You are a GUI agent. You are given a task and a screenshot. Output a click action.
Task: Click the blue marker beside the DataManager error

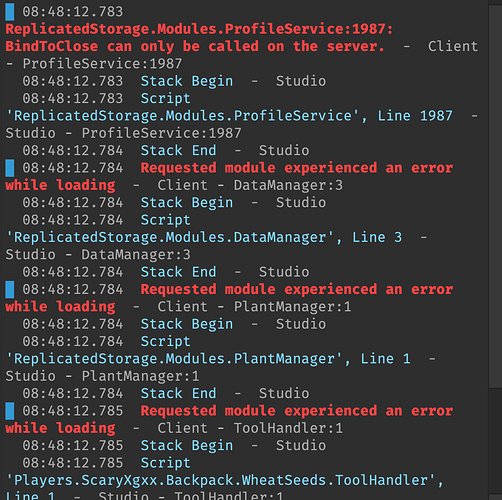[10, 168]
